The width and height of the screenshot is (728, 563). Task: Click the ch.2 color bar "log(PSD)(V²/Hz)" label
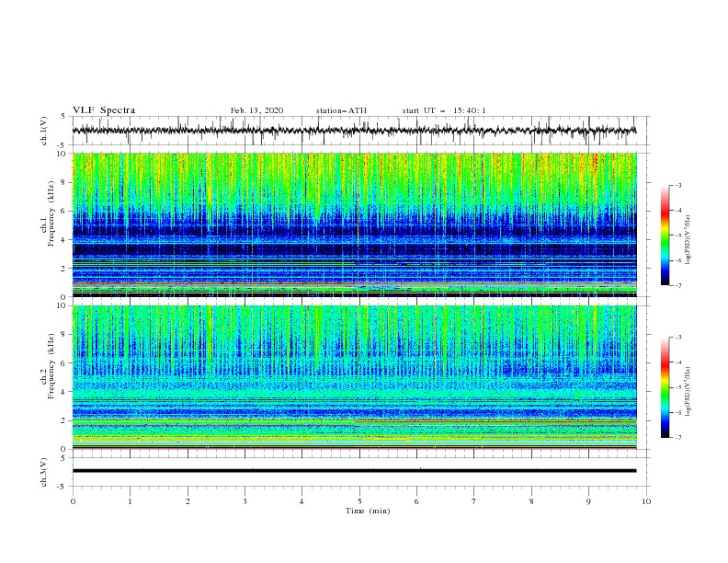pos(688,392)
